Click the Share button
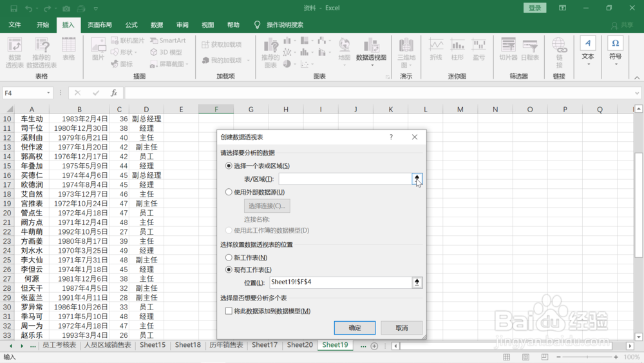This screenshot has height=363, width=644. click(623, 25)
